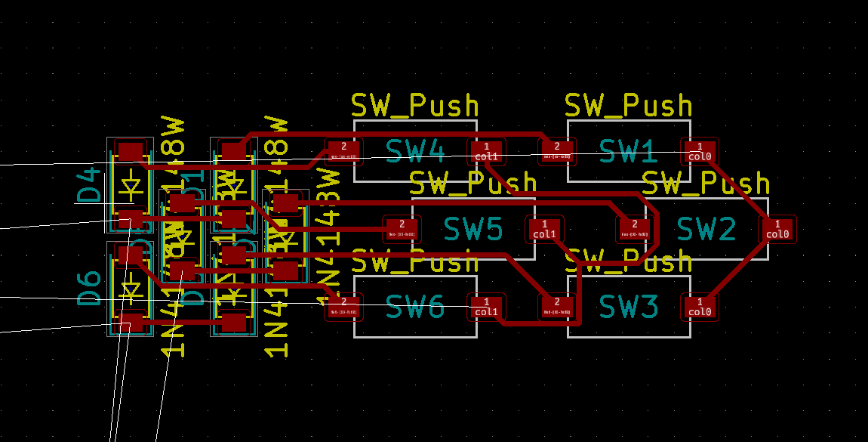Click pad 2 of switch SW1
This screenshot has height=442, width=868.
click(x=557, y=151)
